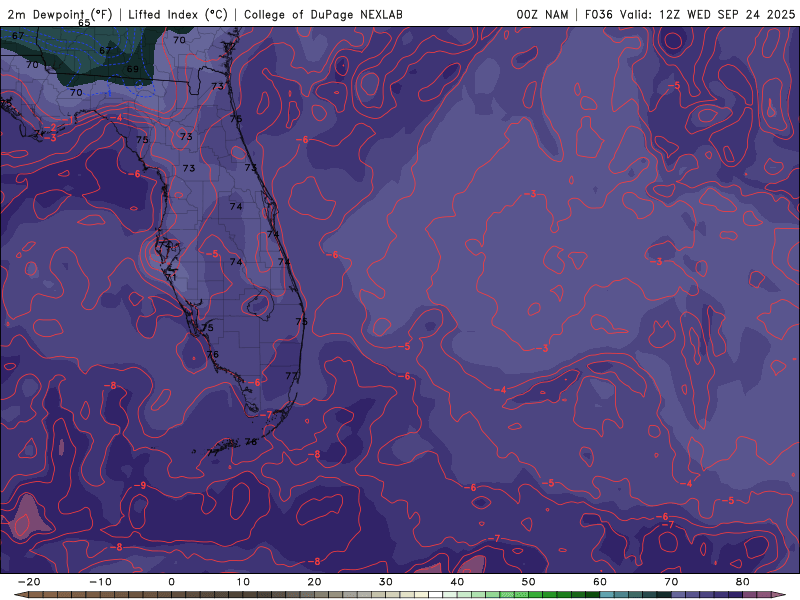This screenshot has height=600, width=800.
Task: Click the '20' color bar label
Action: click(x=314, y=582)
